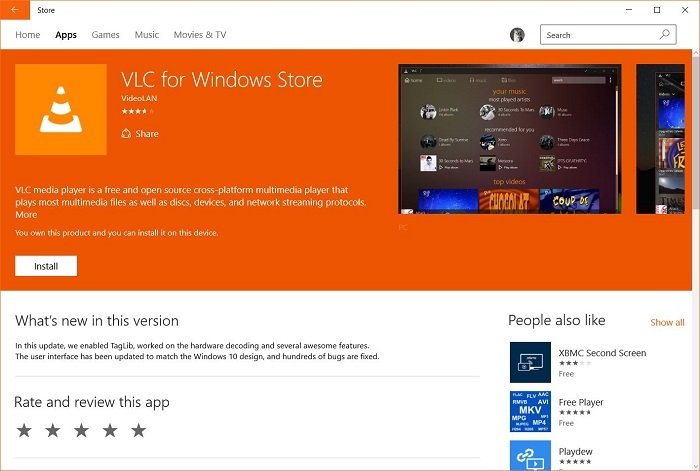700x471 pixels.
Task: Click the 'People also like' heading
Action: (557, 320)
